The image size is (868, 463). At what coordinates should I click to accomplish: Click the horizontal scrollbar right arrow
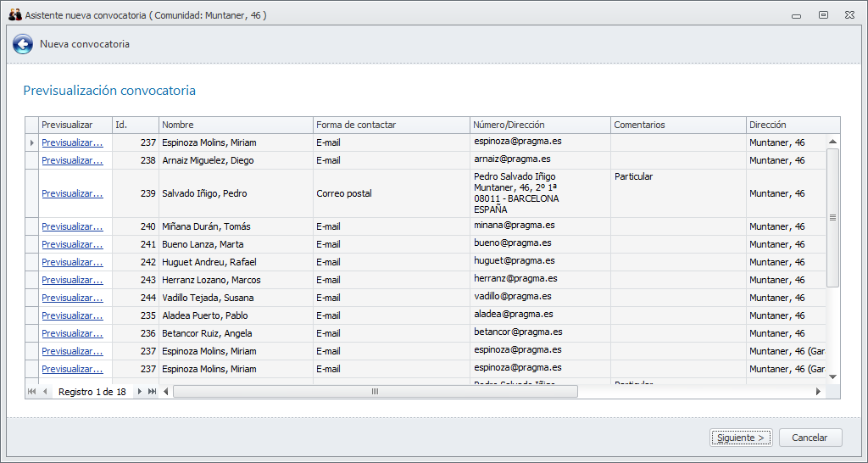(x=818, y=392)
